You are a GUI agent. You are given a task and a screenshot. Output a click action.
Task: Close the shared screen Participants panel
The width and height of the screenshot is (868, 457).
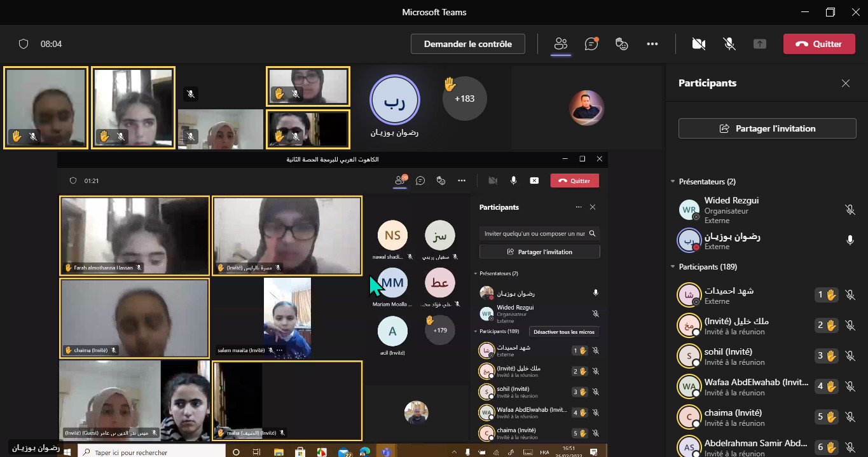593,207
